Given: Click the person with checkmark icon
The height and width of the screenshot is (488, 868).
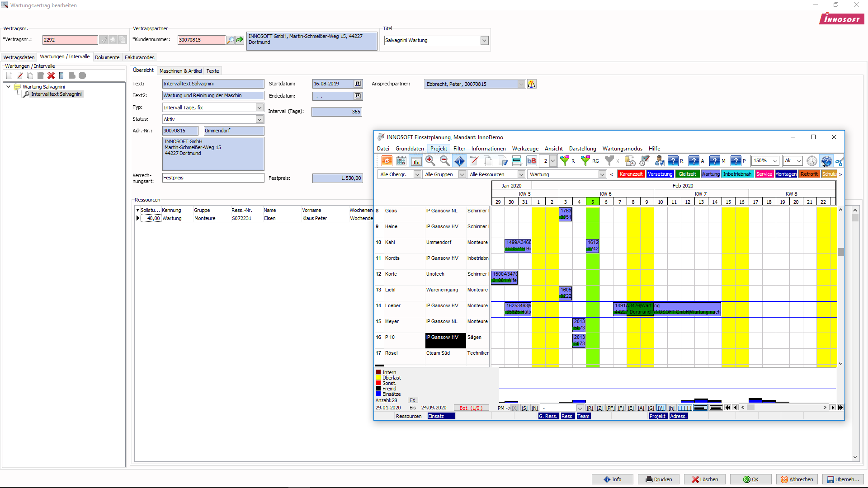Looking at the screenshot, I should coord(659,161).
